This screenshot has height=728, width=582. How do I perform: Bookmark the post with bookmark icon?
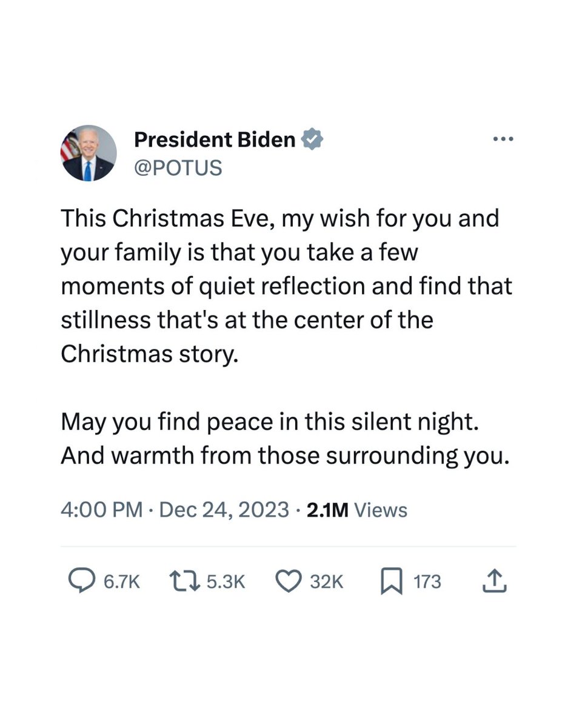(x=392, y=582)
